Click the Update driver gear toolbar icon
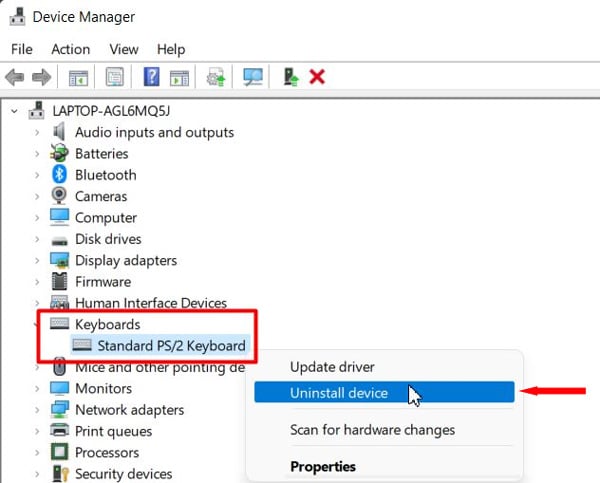600x483 pixels. (215, 77)
